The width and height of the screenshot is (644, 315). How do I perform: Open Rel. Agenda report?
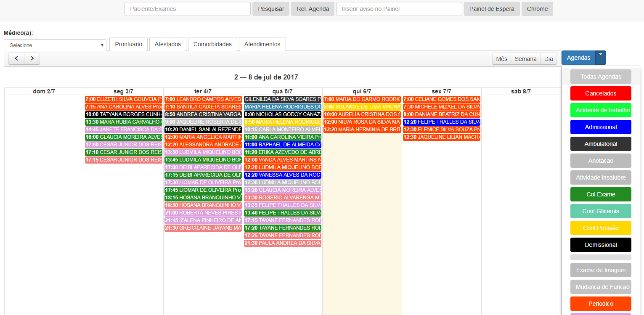[x=313, y=9]
